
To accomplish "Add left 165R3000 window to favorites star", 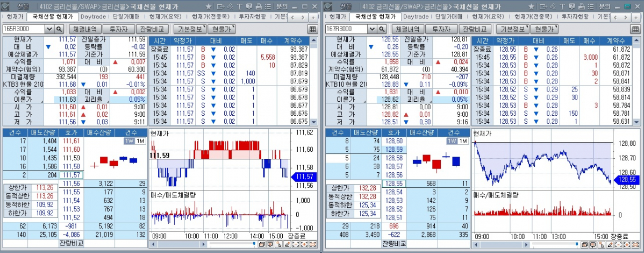I will click(x=209, y=6).
